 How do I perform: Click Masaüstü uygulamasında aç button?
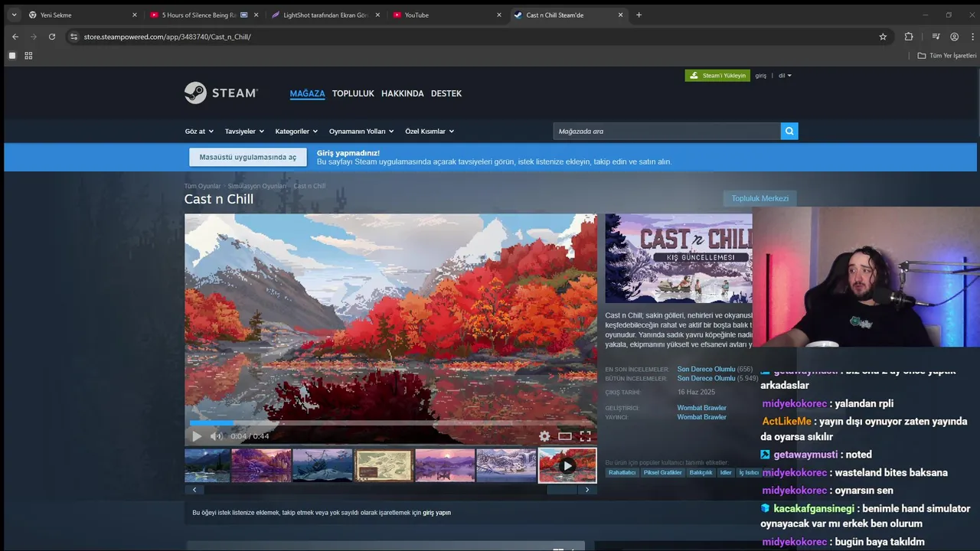click(x=248, y=157)
